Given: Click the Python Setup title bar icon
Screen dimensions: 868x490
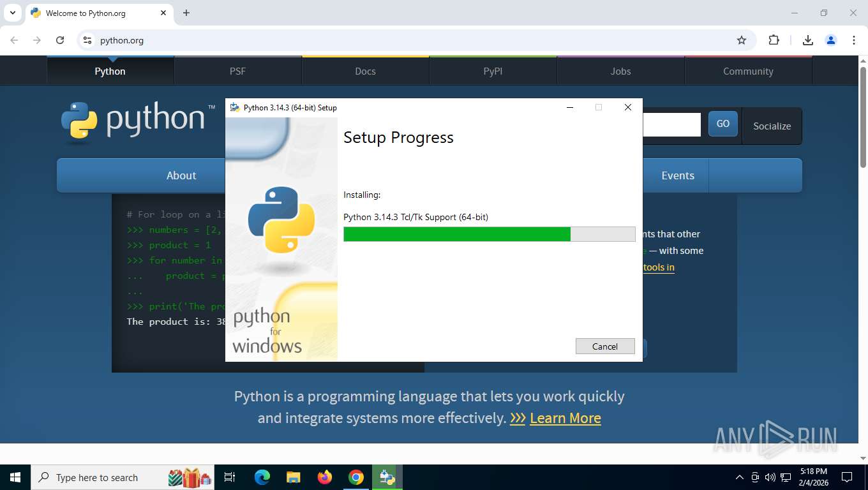Looking at the screenshot, I should click(x=235, y=107).
